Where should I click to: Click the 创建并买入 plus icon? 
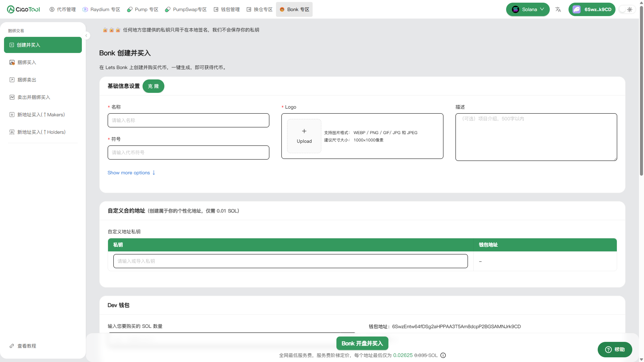tap(12, 45)
